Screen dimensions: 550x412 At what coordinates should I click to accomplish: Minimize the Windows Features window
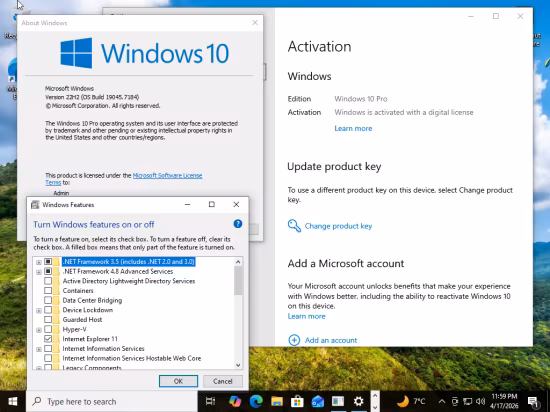pos(188,204)
